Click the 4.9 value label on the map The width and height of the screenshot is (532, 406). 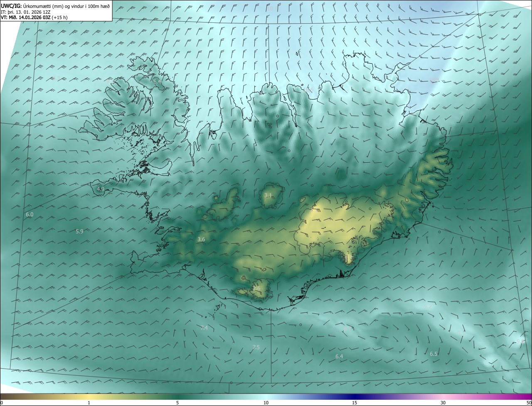pos(100,189)
